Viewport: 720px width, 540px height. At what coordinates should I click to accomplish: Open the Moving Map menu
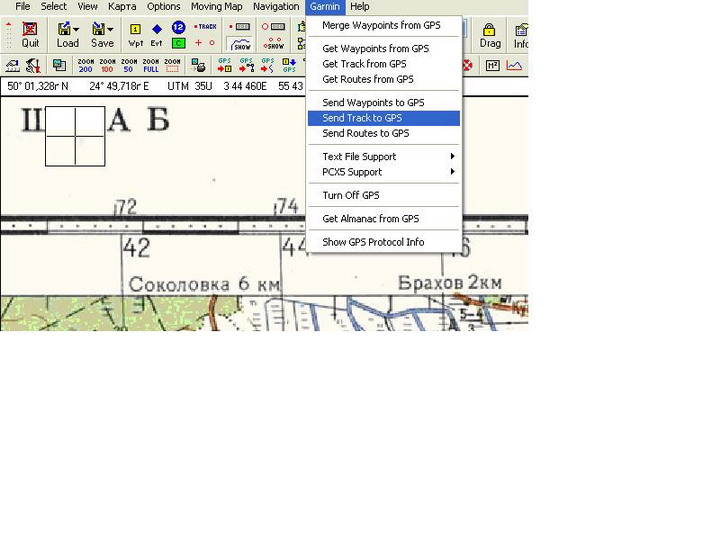pos(216,7)
